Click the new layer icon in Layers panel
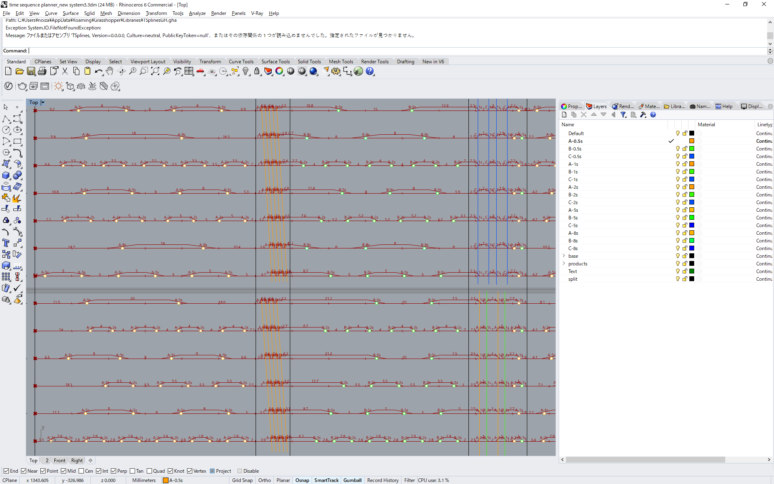Screen dimensions: 774x484 (565, 115)
